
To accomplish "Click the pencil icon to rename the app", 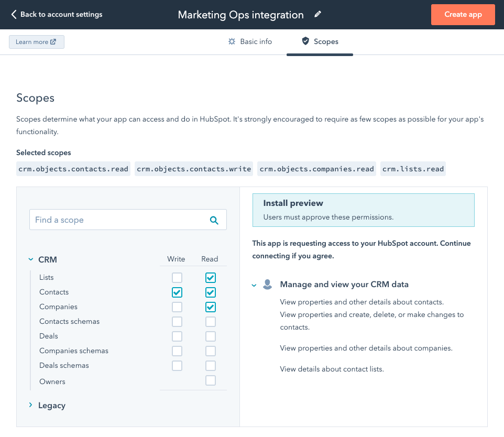I will click(318, 15).
